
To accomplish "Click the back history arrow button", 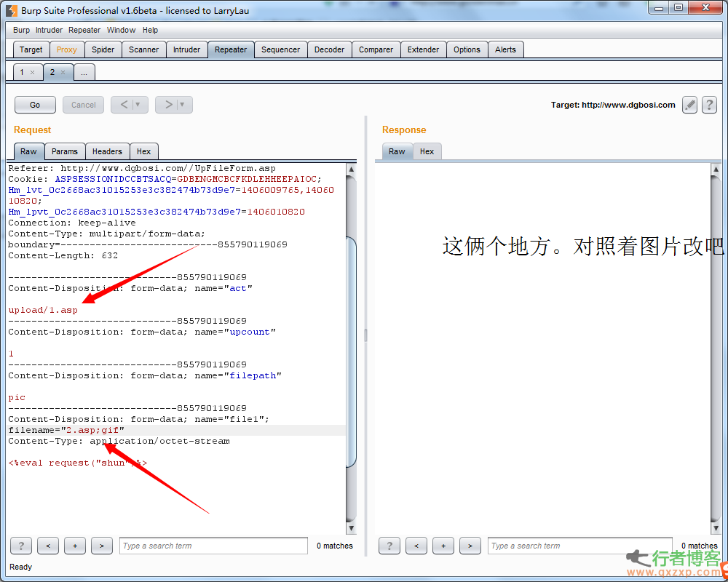I will coord(130,105).
